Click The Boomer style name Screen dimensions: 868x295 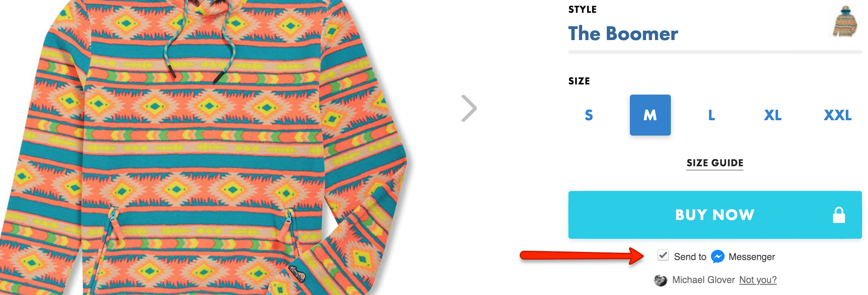pos(623,34)
